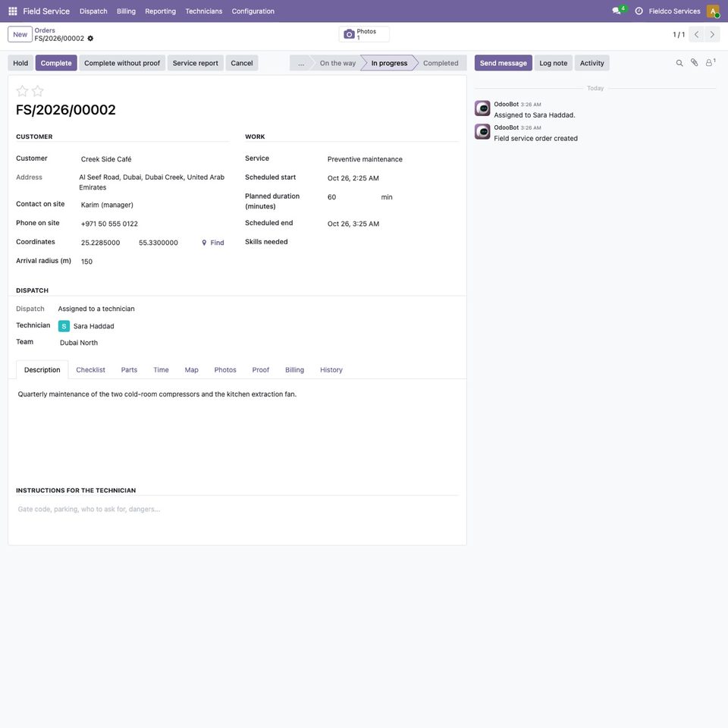Set priority with the second star
Image resolution: width=728 pixels, height=728 pixels.
coord(38,91)
